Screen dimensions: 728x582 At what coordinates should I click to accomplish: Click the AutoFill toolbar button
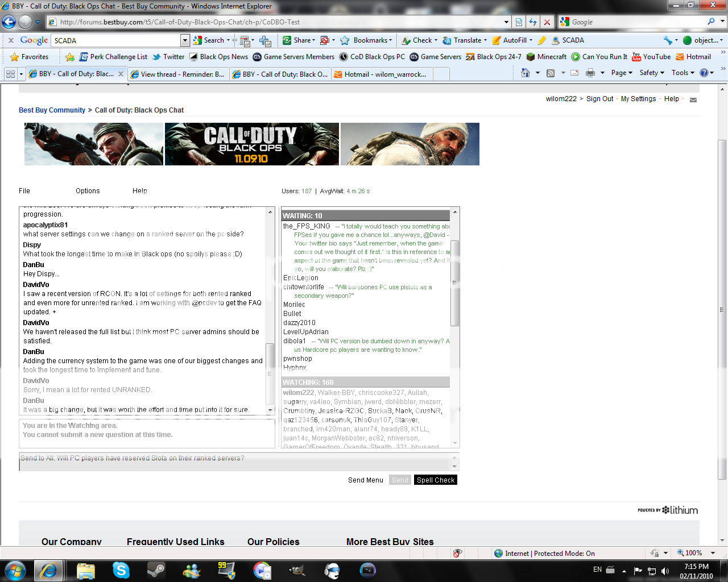(512, 40)
